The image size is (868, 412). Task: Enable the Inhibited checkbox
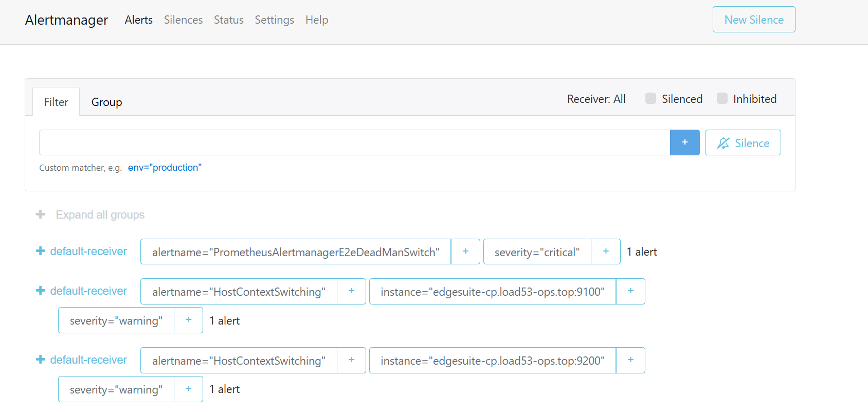coord(722,99)
